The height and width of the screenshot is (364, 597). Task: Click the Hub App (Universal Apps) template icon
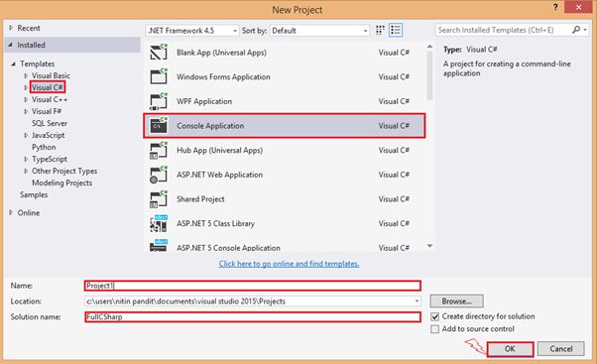[x=159, y=150]
